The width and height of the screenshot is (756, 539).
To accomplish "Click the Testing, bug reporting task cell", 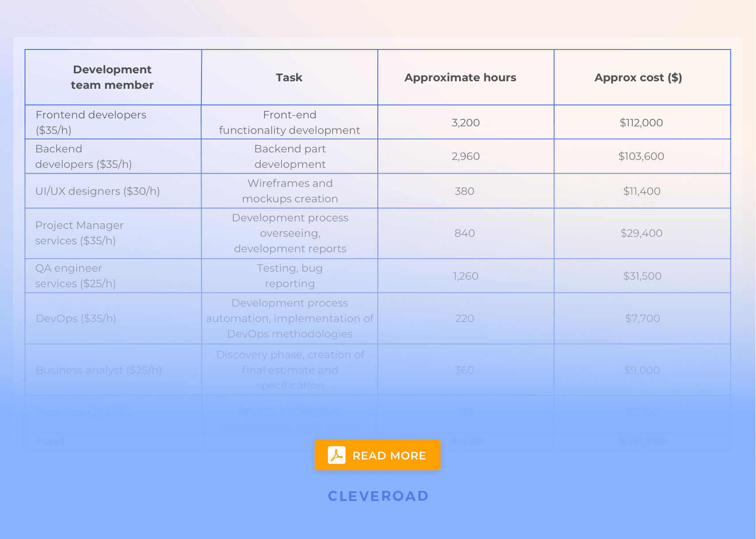I will [x=289, y=276].
